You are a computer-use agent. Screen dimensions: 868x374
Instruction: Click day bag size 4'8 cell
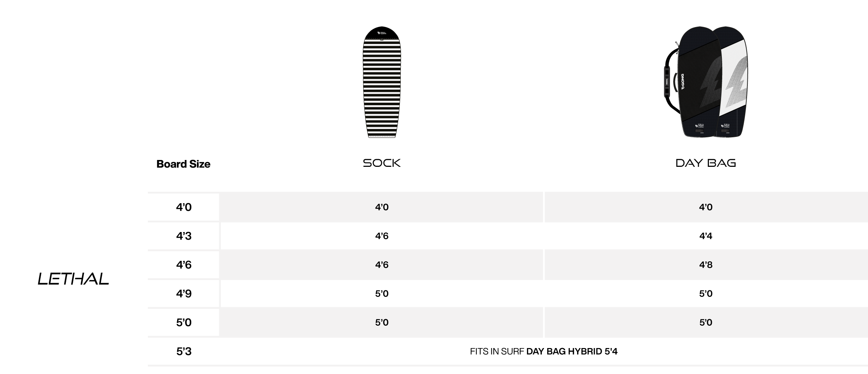706,265
